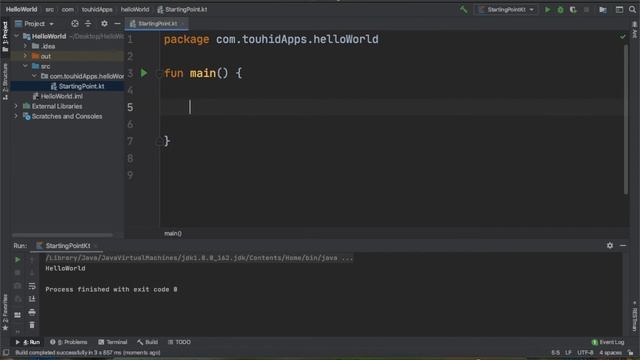Toggle soft-wrap in the Run console
Image resolution: width=640 pixels, height=360 pixels.
pyautogui.click(x=32, y=286)
